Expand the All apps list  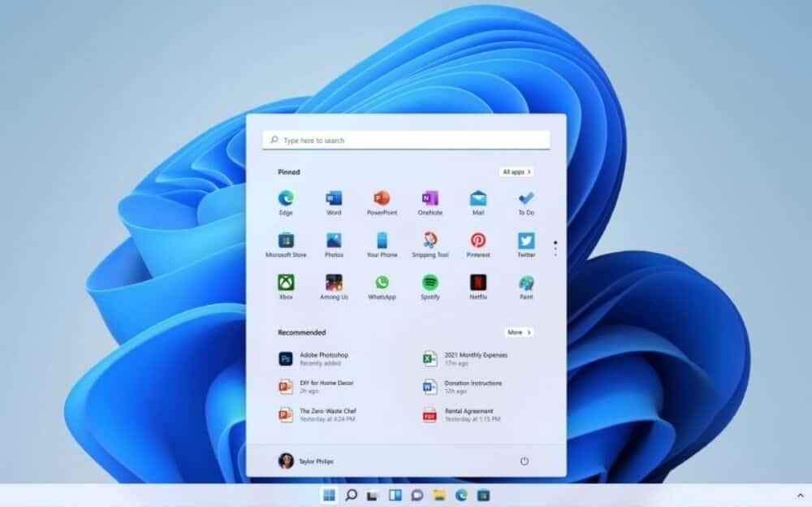coord(516,172)
